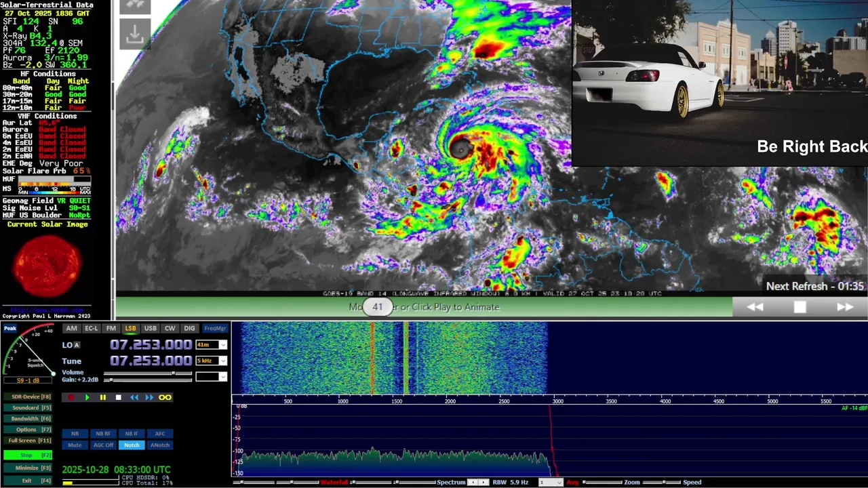This screenshot has width=868, height=488.
Task: Toggle Mute audio
Action: click(x=75, y=445)
